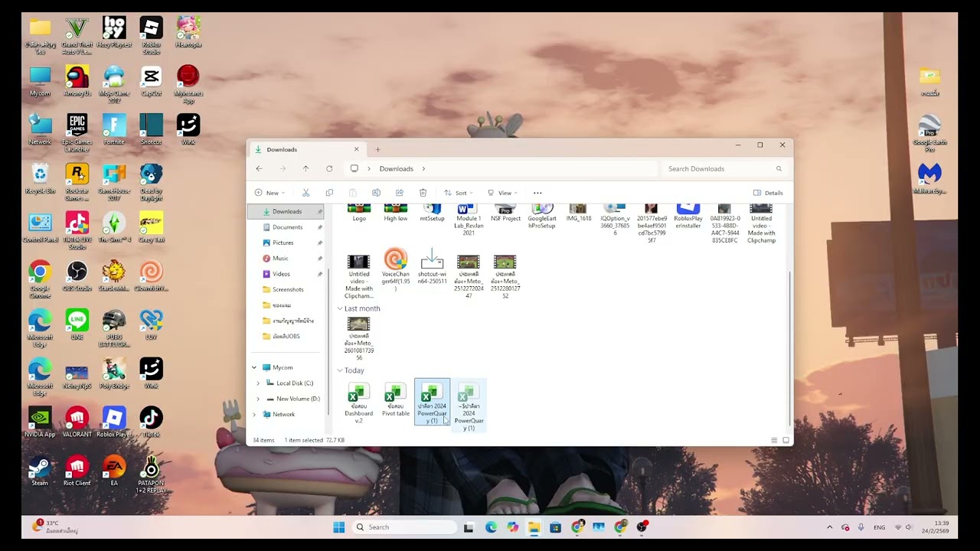Click the Share icon in Explorer toolbar
This screenshot has width=980, height=551.
(x=400, y=193)
